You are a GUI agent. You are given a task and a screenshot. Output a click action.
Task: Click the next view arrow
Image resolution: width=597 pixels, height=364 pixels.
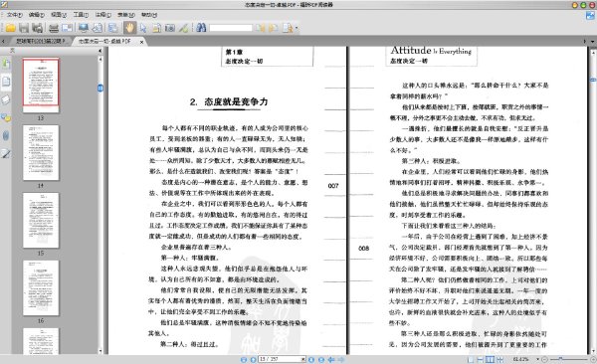click(x=341, y=359)
